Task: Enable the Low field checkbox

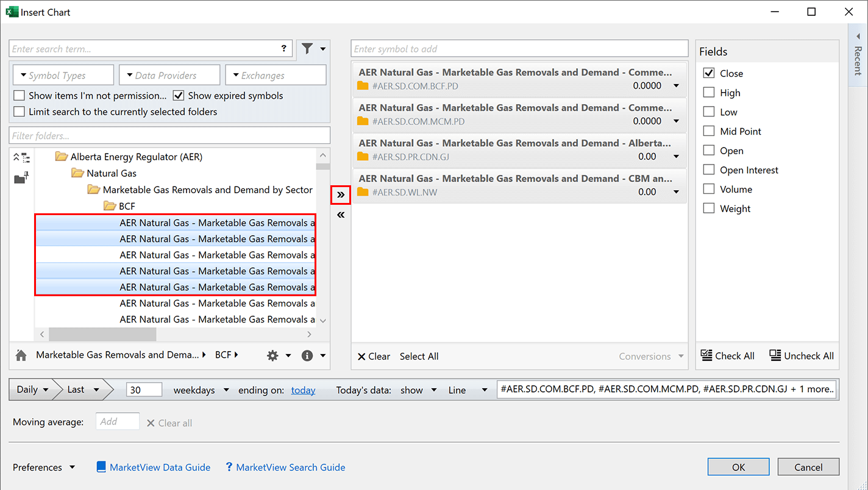Action: [x=709, y=112]
